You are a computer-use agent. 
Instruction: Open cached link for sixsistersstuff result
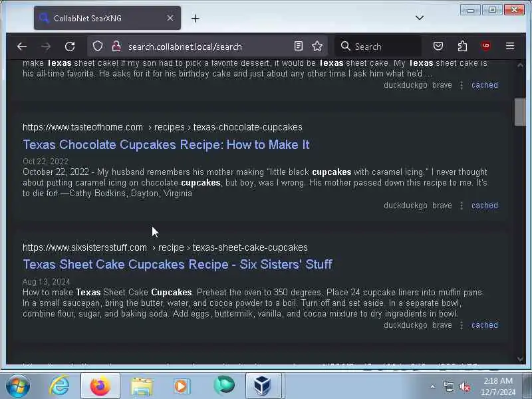coord(485,325)
